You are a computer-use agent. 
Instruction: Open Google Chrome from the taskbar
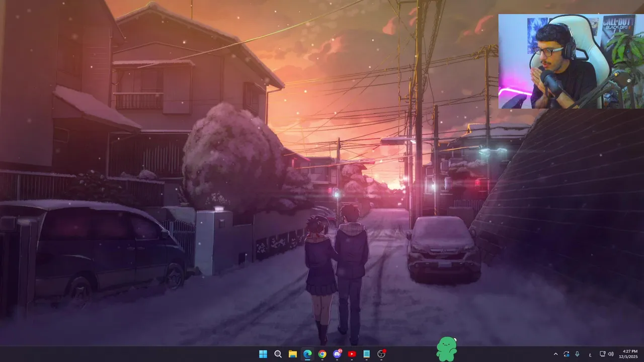click(x=322, y=354)
